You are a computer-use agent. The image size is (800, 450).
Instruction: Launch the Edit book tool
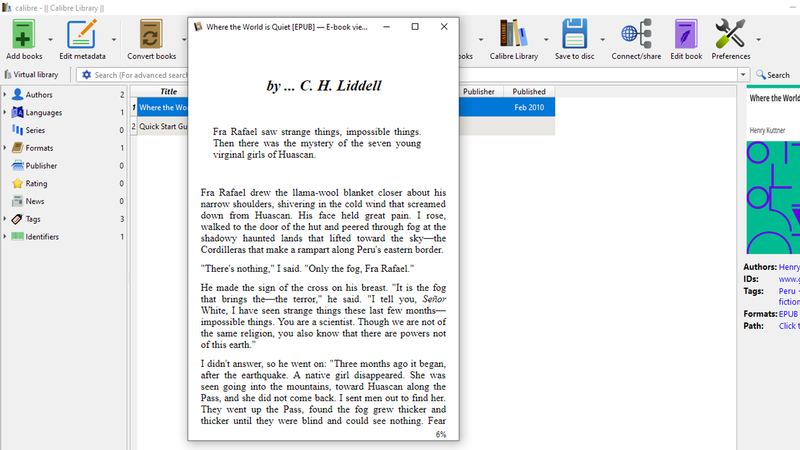click(x=685, y=33)
